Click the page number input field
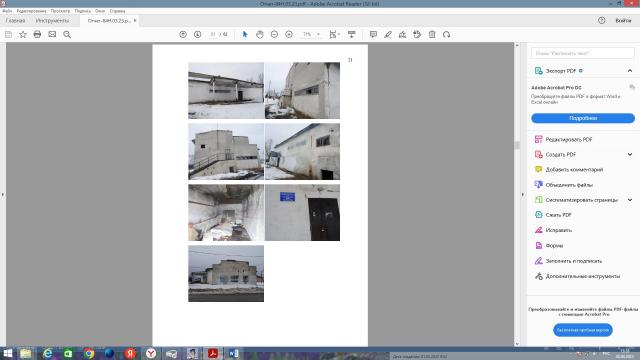Screen dimensions: 640x360 (213, 34)
